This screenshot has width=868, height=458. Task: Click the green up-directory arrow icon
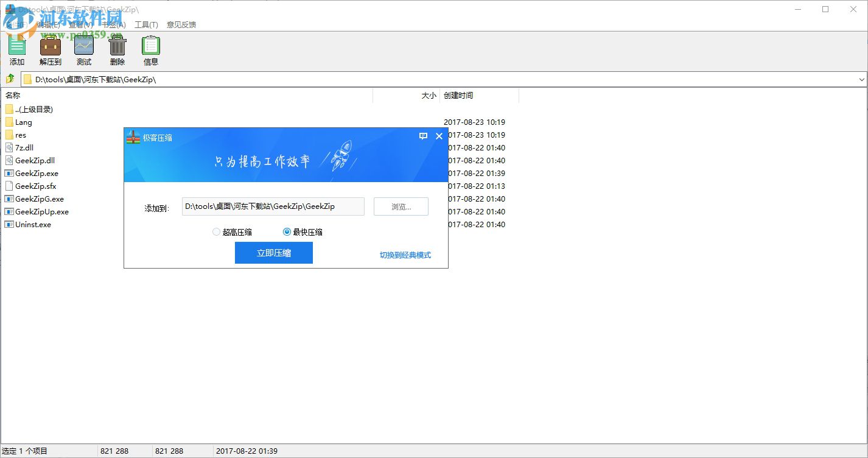(x=10, y=79)
